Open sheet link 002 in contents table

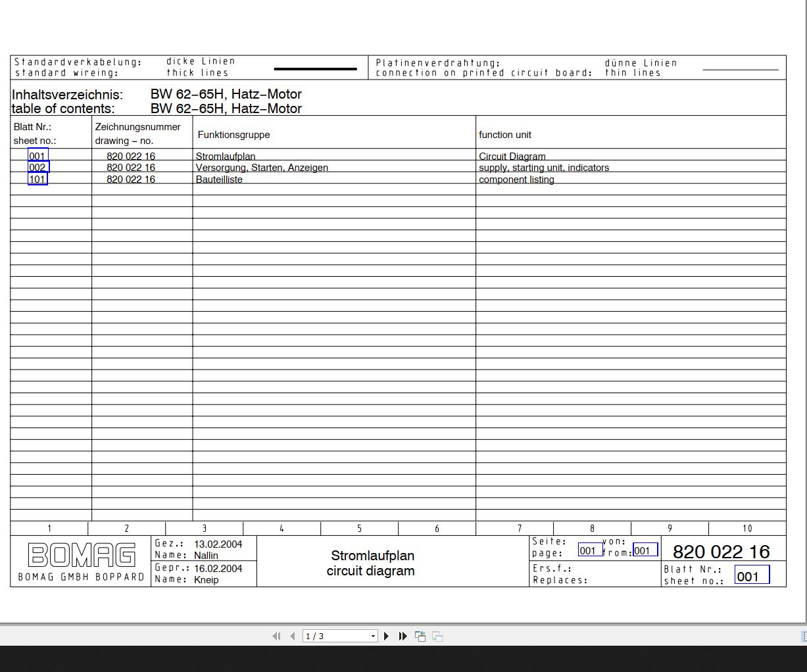coord(38,167)
